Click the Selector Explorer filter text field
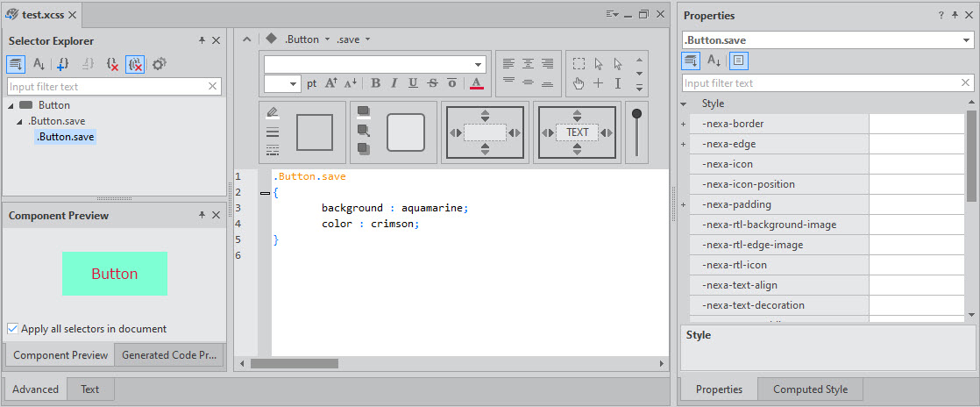This screenshot has height=407, width=980. pyautogui.click(x=107, y=87)
